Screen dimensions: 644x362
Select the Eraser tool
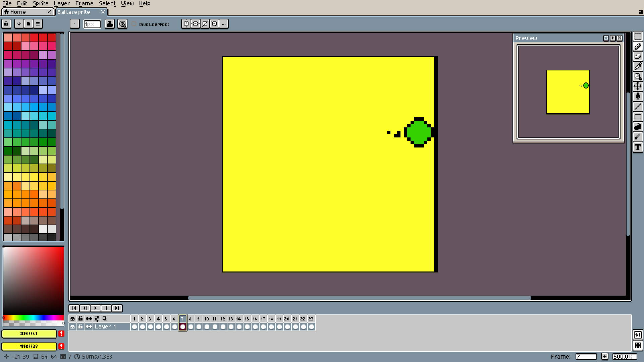click(638, 56)
